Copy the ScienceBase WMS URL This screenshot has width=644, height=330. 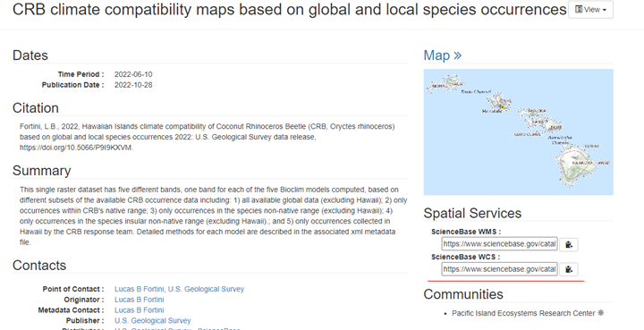(569, 244)
